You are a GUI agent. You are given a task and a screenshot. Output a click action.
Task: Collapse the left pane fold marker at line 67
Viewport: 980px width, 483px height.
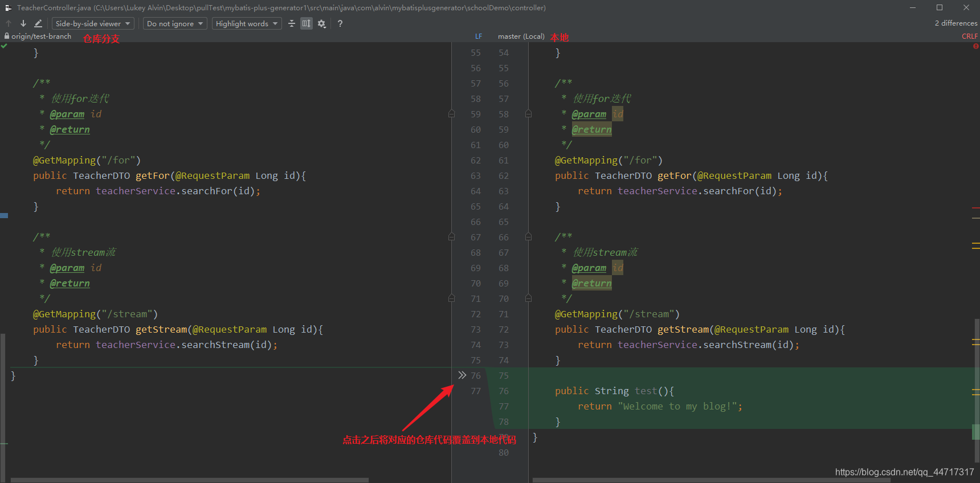pyautogui.click(x=451, y=237)
